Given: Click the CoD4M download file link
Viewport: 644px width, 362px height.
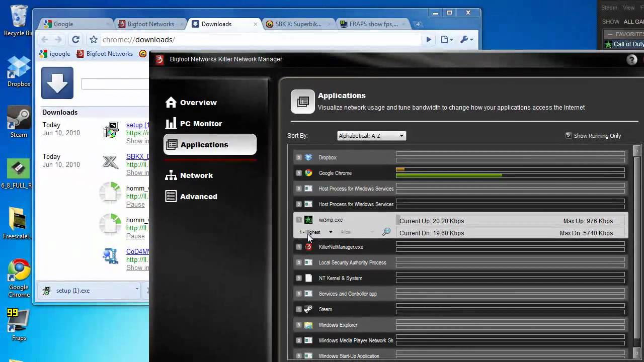Looking at the screenshot, I should tap(137, 252).
